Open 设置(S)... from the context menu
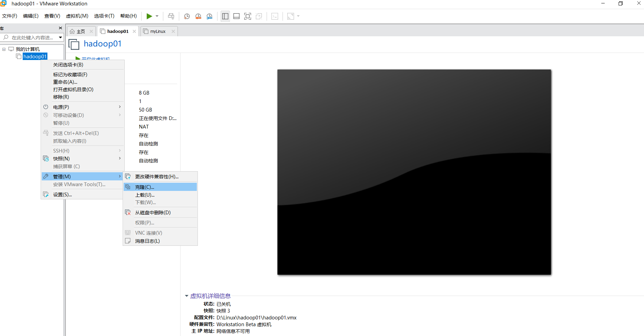Screen dimensions: 644x336 pos(82,195)
